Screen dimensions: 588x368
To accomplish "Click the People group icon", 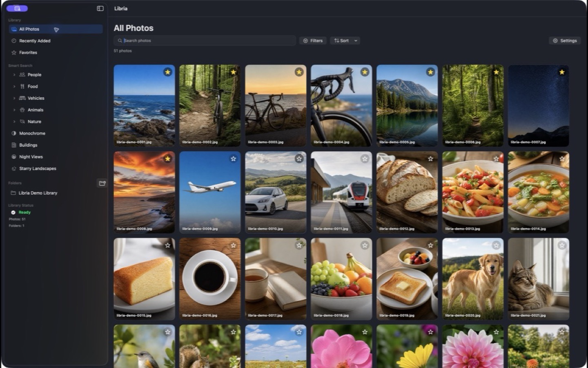I will tap(22, 75).
